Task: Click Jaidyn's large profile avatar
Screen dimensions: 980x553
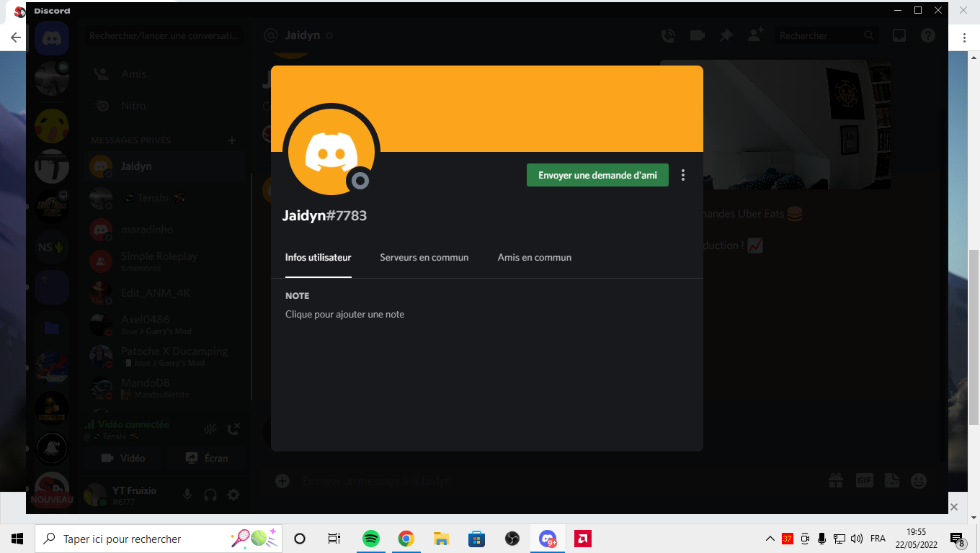Action: [331, 152]
